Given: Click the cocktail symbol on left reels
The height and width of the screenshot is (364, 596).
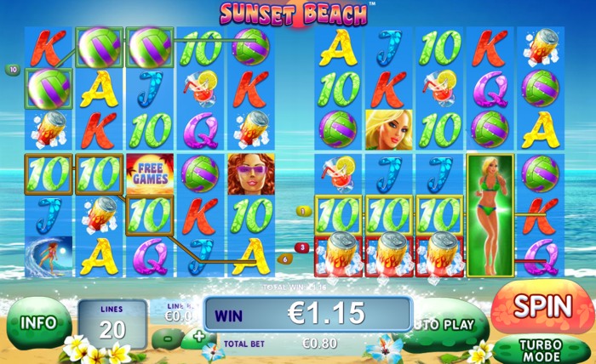Looking at the screenshot, I should 200,88.
